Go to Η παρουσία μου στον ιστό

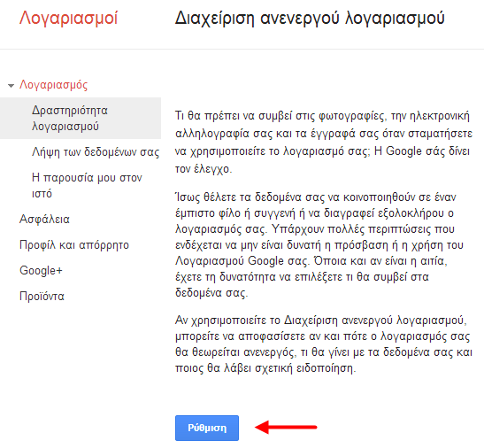87,185
